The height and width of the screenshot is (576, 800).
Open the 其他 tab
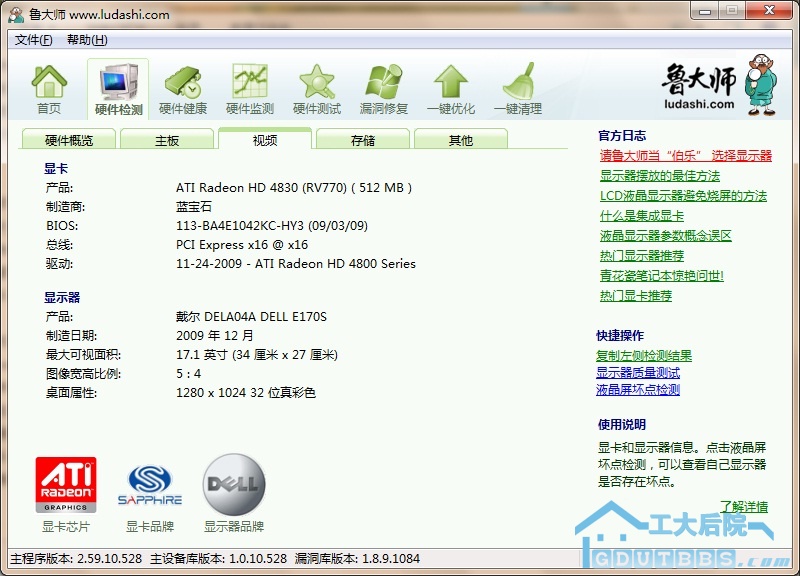(x=461, y=141)
